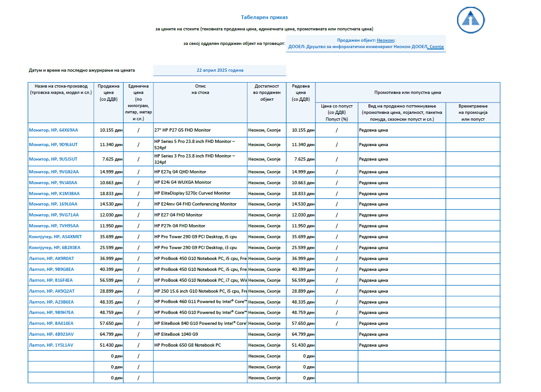
Task: Select the 57.650 ден regular price cell
Action: (300, 323)
